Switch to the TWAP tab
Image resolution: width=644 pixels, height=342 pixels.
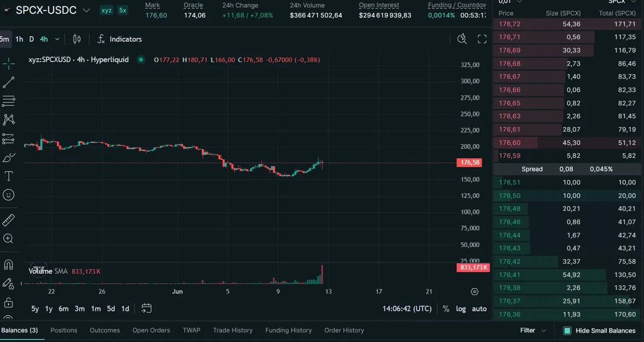tap(192, 330)
